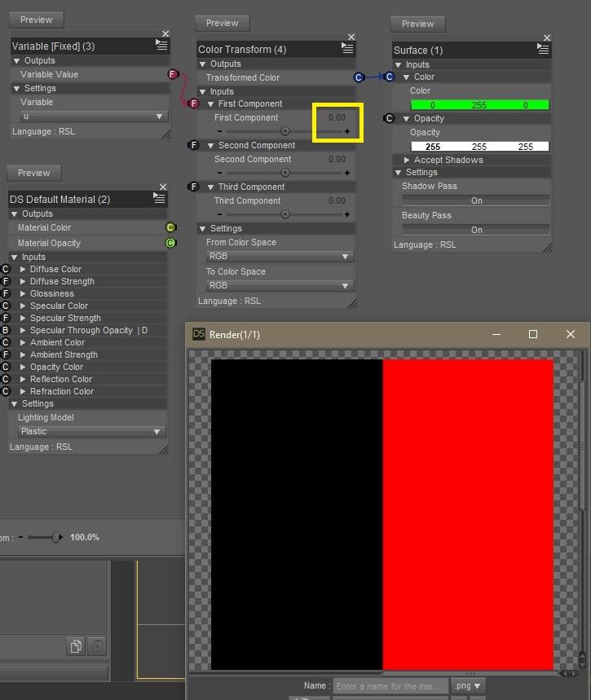Click the Second Component slider handle

(285, 173)
